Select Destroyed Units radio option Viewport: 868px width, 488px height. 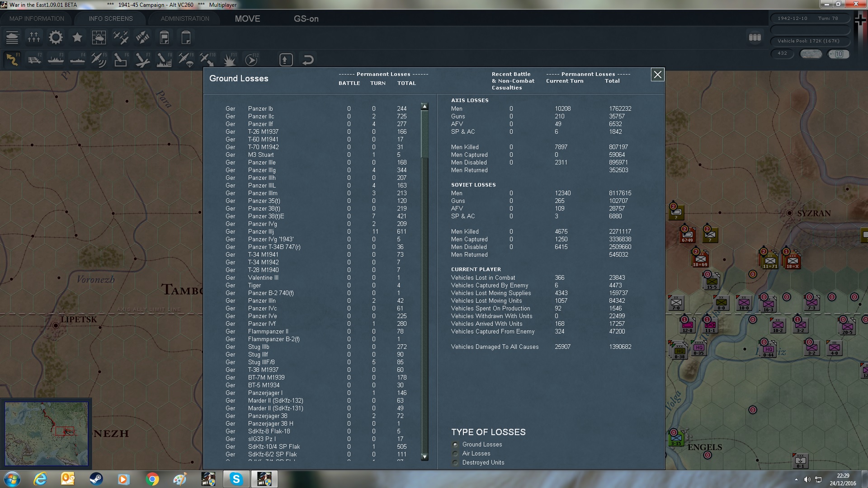tap(455, 463)
